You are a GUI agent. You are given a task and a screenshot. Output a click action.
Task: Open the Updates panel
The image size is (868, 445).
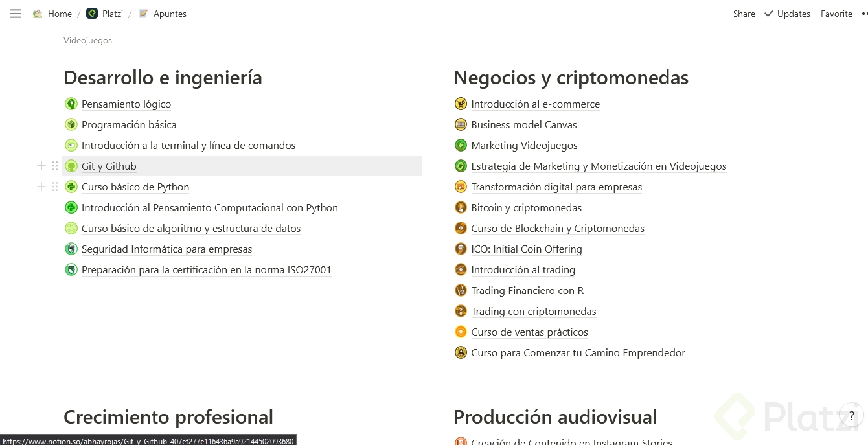[x=787, y=14]
